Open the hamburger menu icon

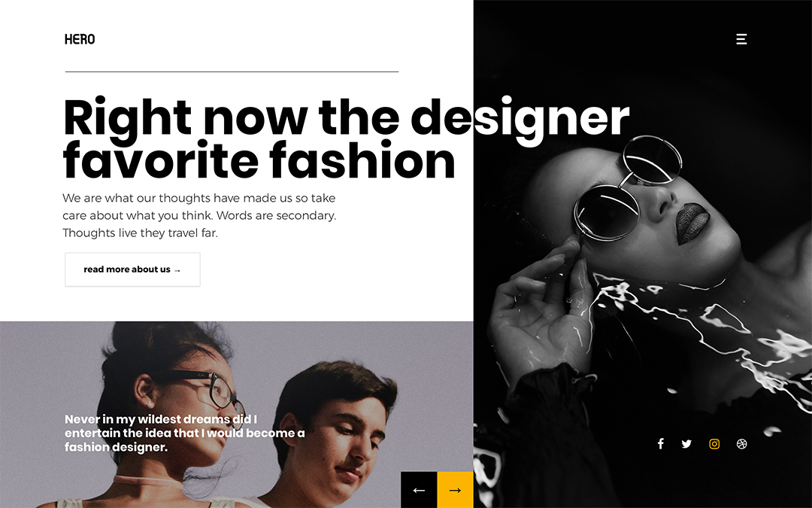pos(741,39)
